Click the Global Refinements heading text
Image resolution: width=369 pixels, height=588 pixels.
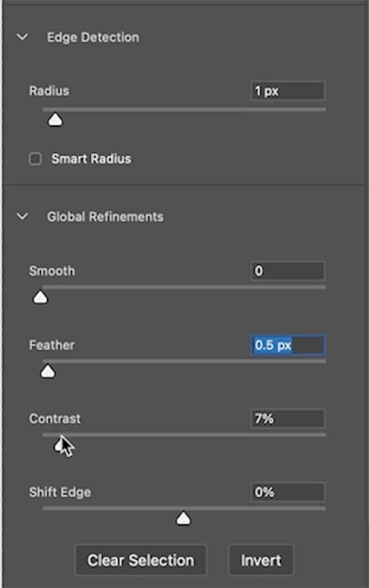(105, 216)
